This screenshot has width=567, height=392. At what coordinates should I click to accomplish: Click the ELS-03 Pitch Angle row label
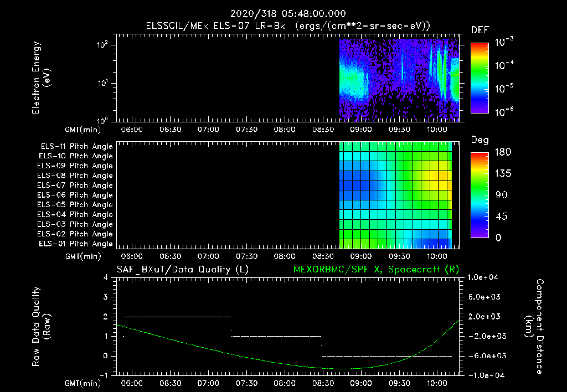(75, 225)
